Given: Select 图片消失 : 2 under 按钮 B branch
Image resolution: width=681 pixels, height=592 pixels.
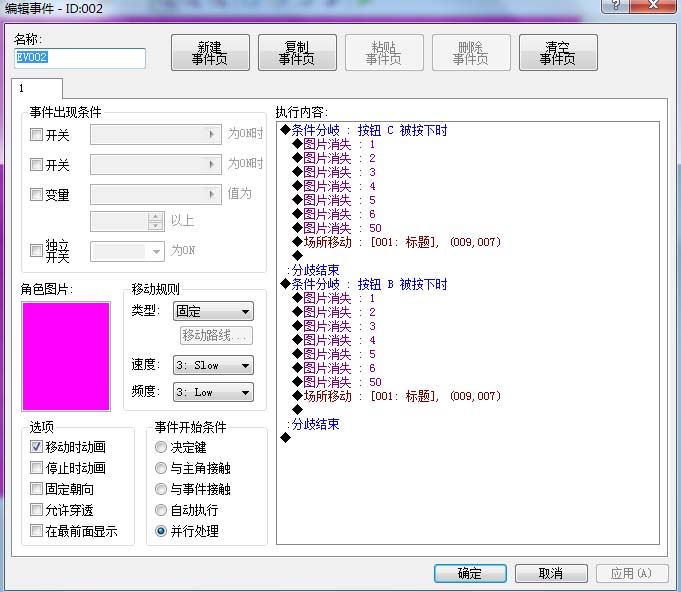Looking at the screenshot, I should point(334,312).
